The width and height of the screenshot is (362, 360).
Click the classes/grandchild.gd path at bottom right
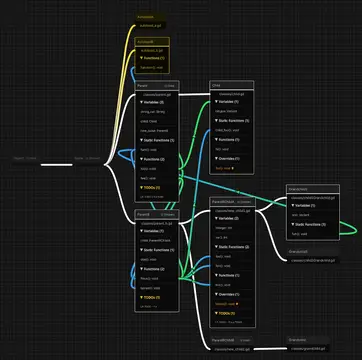[x=308, y=349]
